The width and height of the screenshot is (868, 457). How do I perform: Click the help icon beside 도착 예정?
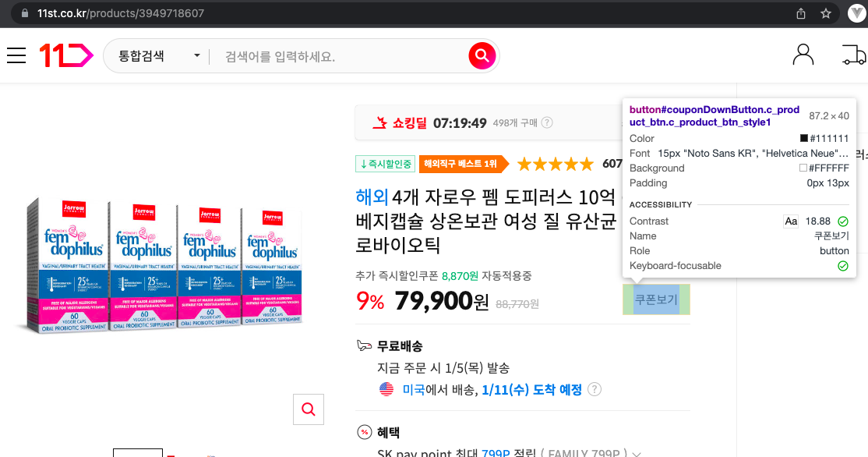(594, 389)
